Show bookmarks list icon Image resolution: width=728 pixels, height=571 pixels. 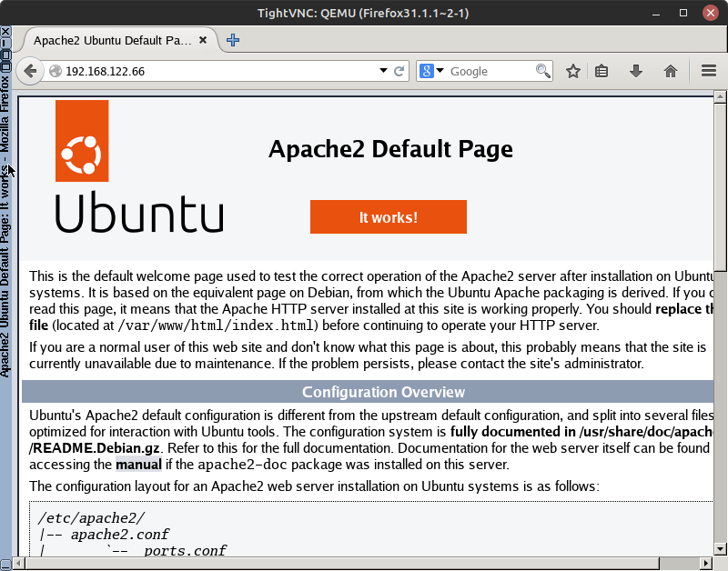pyautogui.click(x=602, y=71)
